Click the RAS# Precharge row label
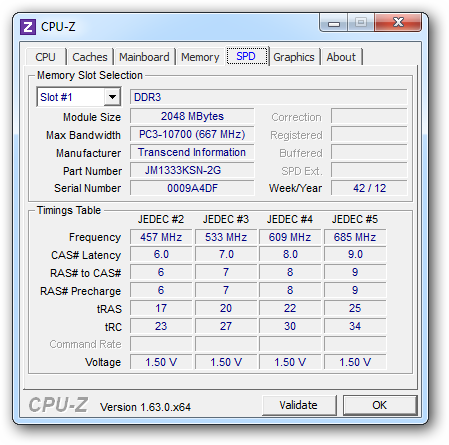The width and height of the screenshot is (449, 445). point(80,291)
